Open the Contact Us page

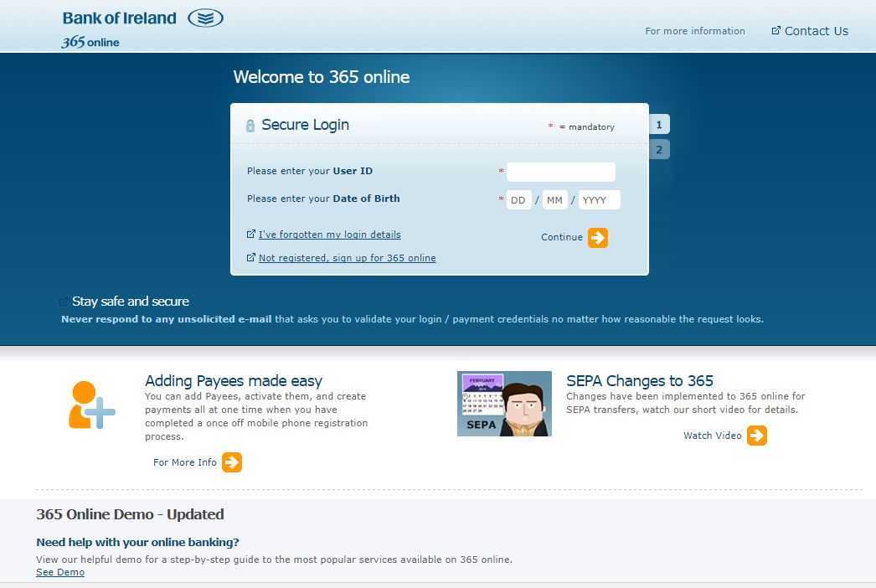tap(816, 30)
